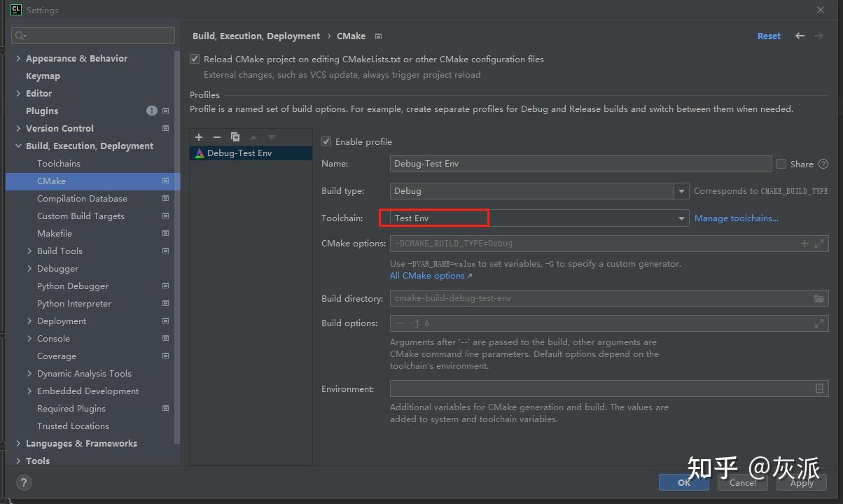843x504 pixels.
Task: Open the Compilation Database settings page
Action: pyautogui.click(x=82, y=198)
